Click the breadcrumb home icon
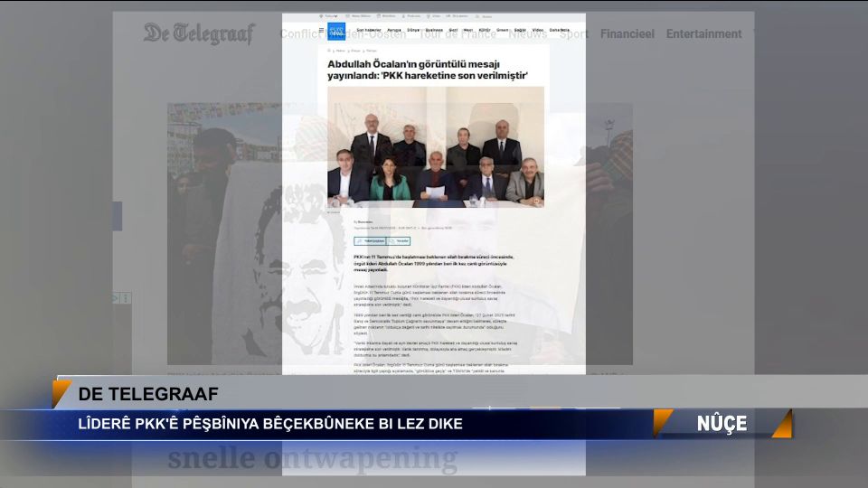The width and height of the screenshot is (868, 488). [329, 51]
